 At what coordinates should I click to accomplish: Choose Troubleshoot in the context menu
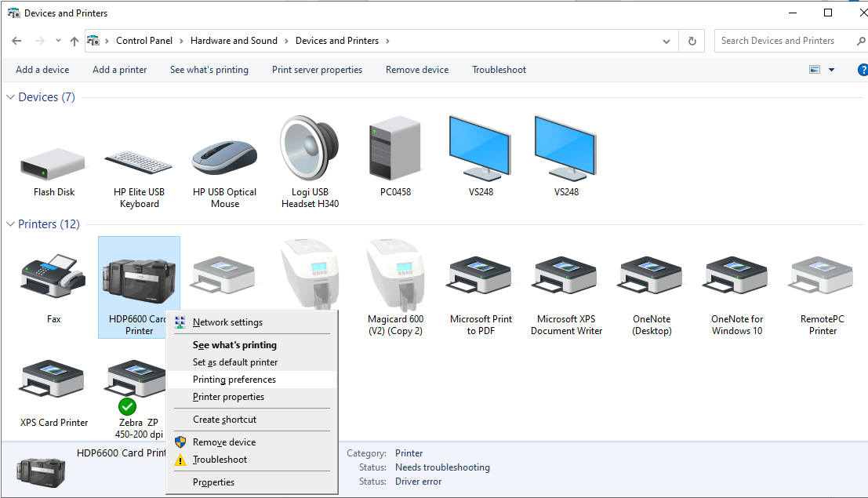252,460
